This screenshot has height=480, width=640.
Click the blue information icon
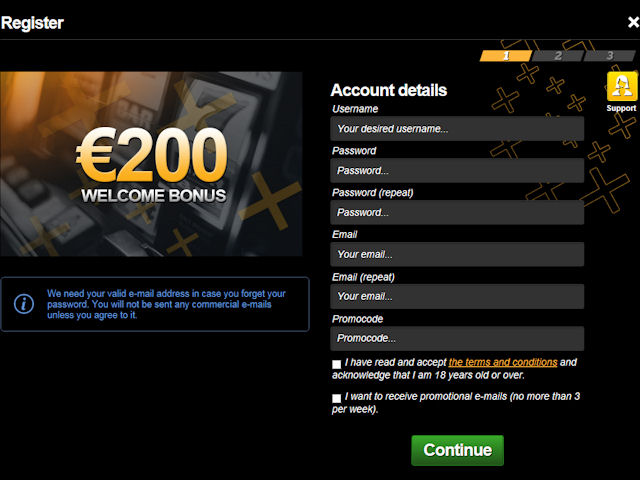24,304
